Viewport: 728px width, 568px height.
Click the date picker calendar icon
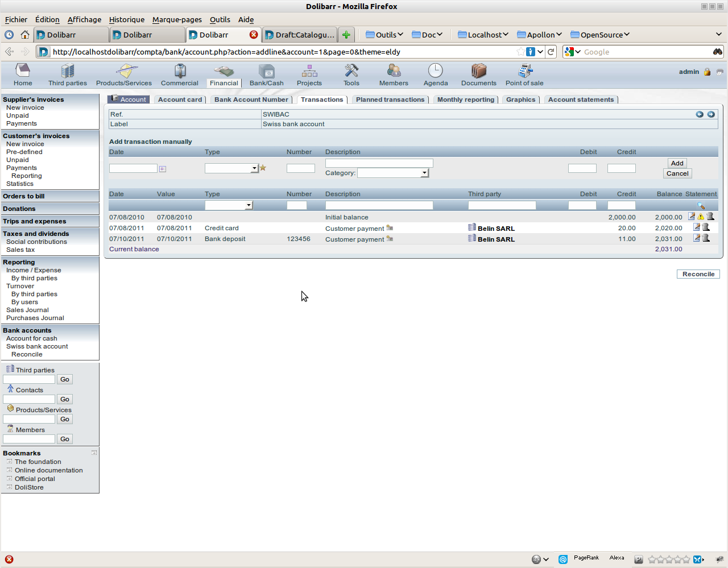coord(163,169)
